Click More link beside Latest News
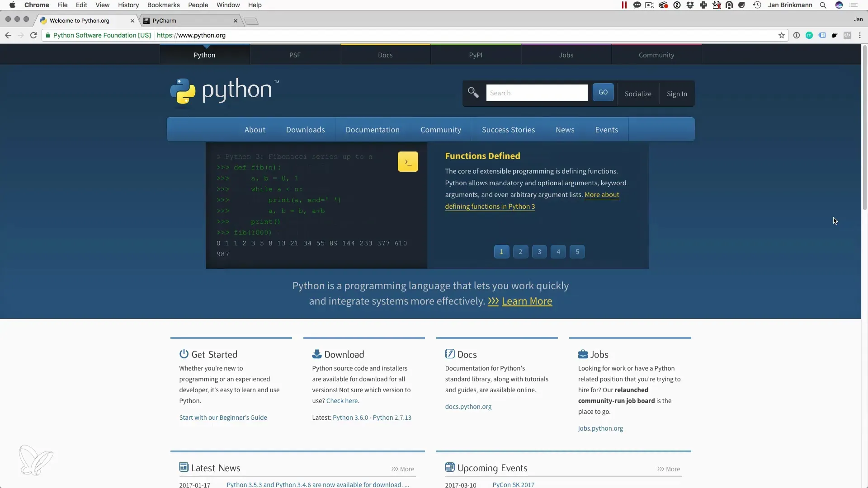 point(403,469)
